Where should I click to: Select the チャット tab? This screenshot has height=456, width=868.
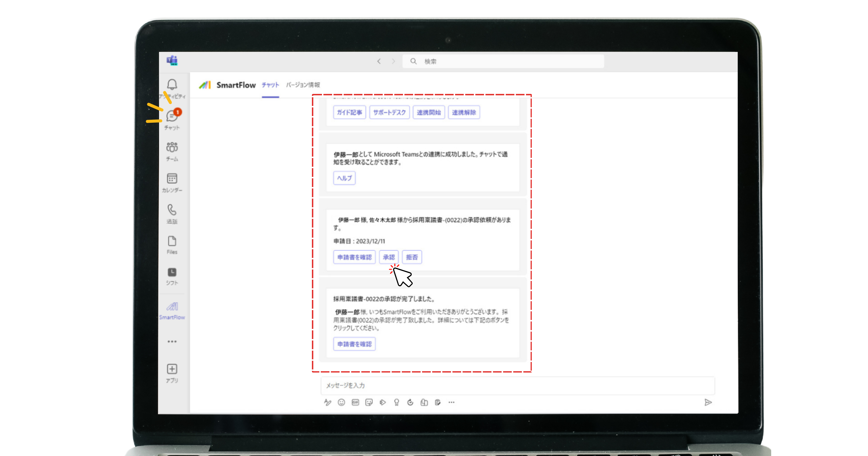(270, 85)
